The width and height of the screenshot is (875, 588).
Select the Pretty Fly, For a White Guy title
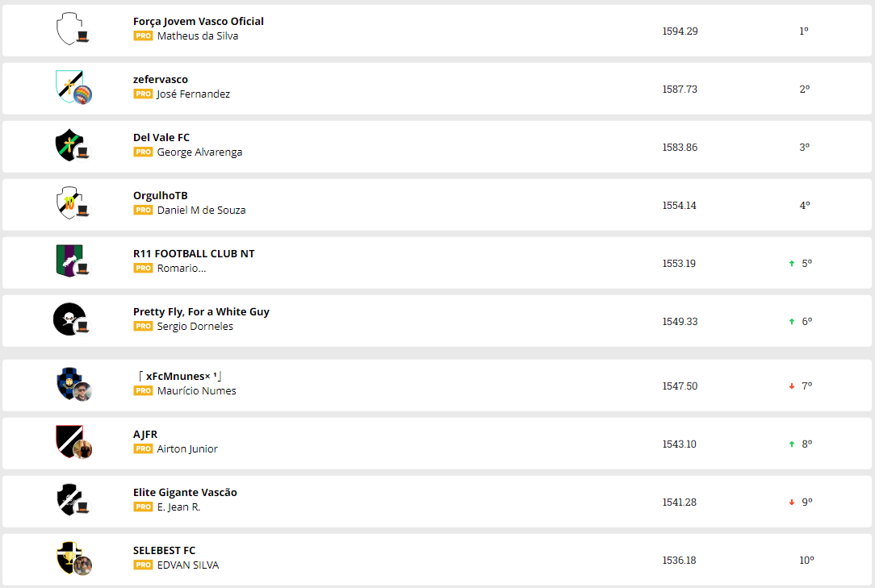coord(201,311)
